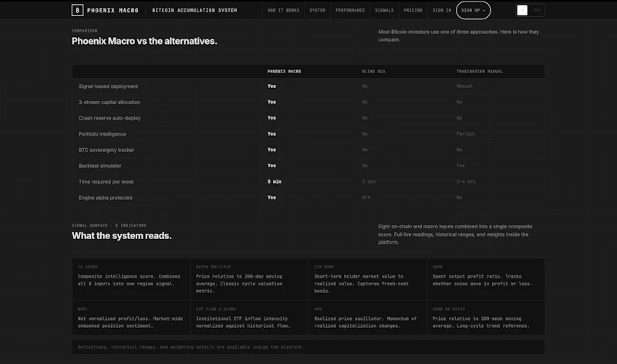Select the Signal-based deployment row label
617x364 pixels.
pyautogui.click(x=108, y=86)
